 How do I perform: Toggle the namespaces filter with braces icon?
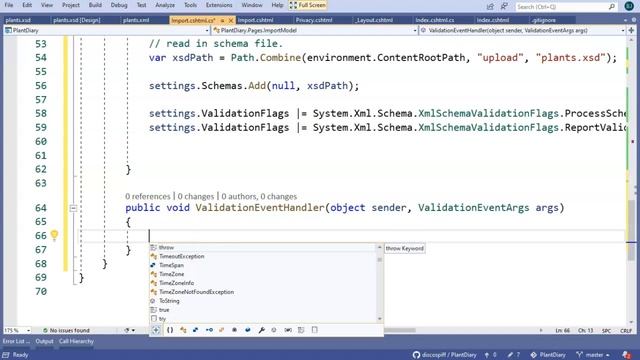tap(170, 330)
